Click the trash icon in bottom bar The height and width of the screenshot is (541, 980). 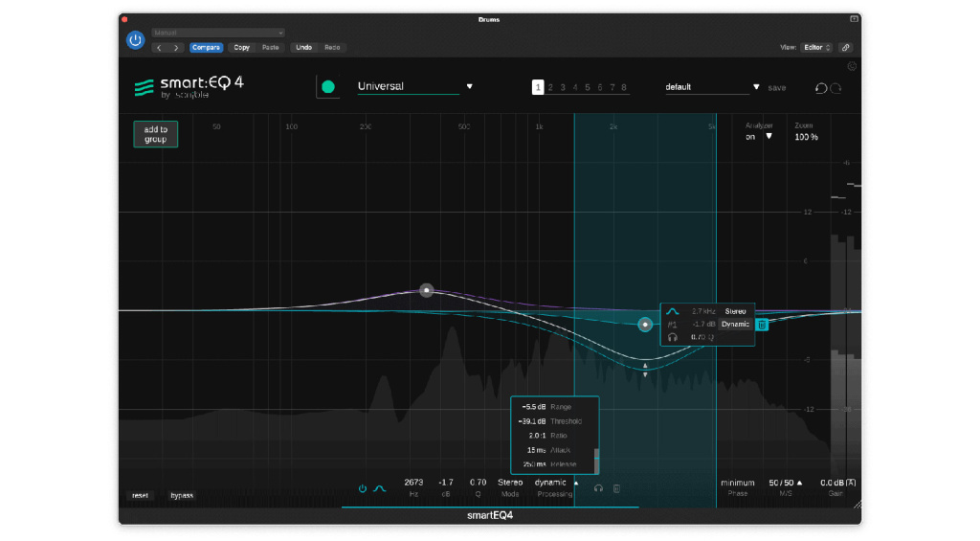click(617, 488)
